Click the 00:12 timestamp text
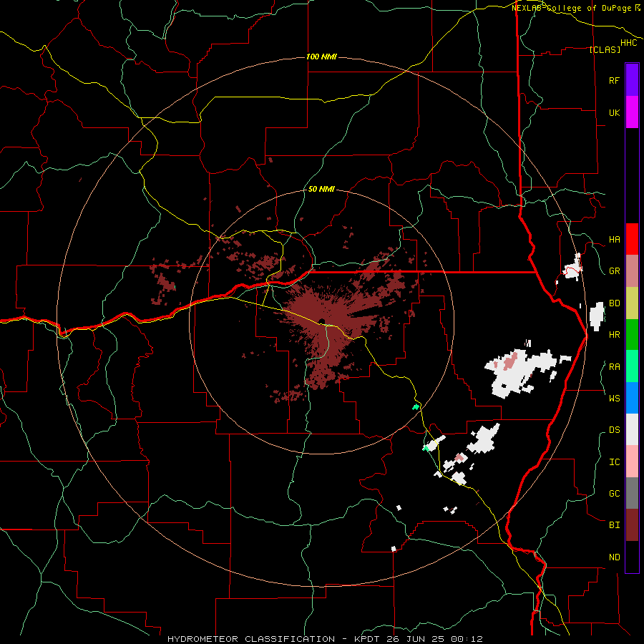The width and height of the screenshot is (644, 644). pyautogui.click(x=466, y=639)
